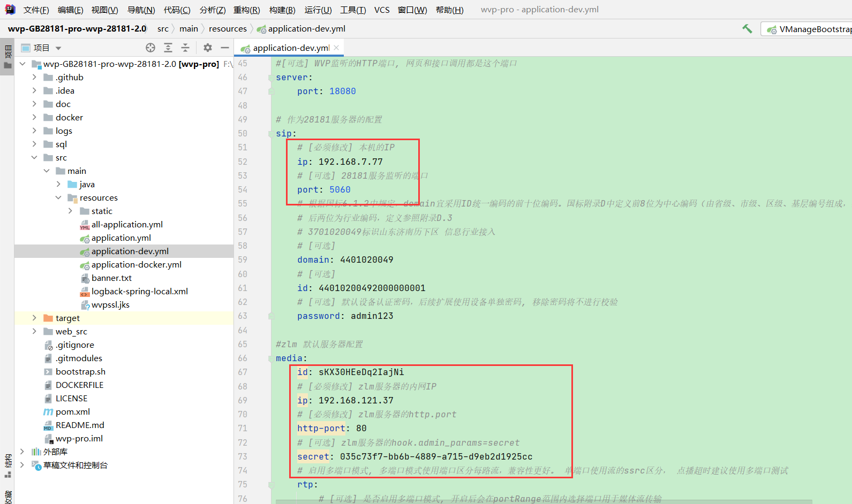The image size is (852, 504).
Task: Open the VCS menu
Action: (382, 10)
